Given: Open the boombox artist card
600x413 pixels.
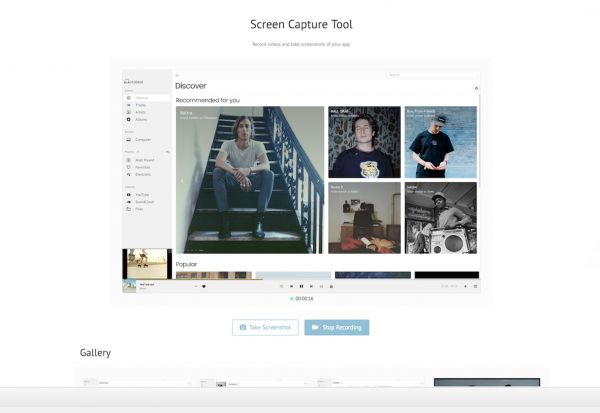Looking at the screenshot, I should tap(440, 217).
